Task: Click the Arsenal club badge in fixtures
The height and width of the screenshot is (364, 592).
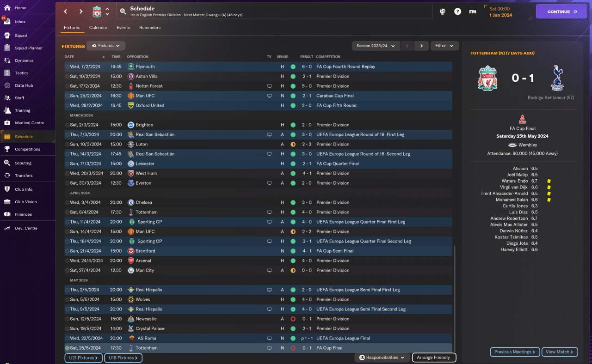Action: tap(131, 261)
